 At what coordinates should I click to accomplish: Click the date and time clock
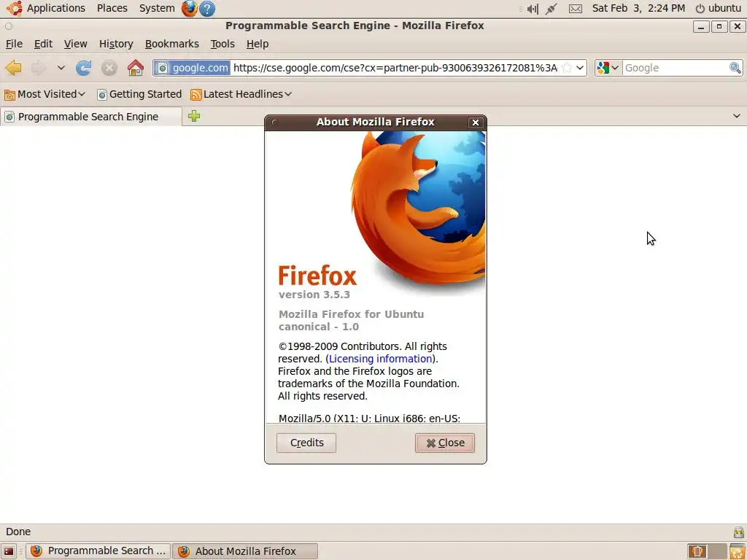pos(638,8)
